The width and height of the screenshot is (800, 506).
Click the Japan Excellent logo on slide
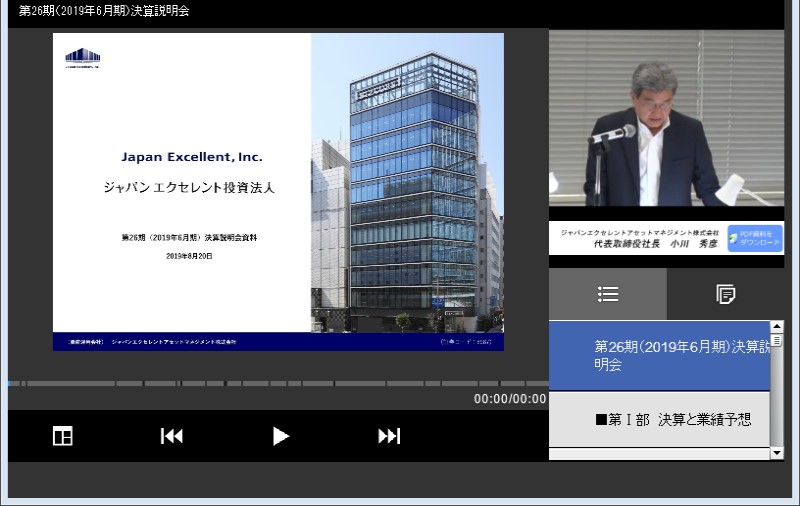(83, 58)
